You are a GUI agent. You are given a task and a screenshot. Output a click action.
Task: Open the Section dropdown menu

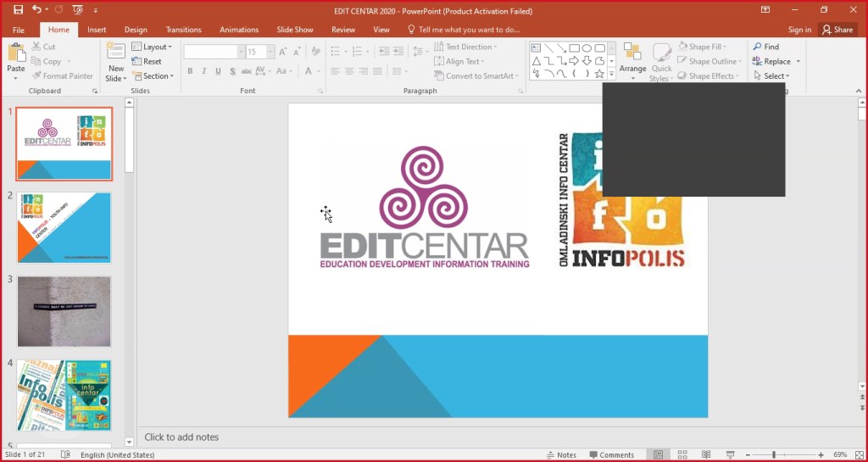tap(153, 76)
